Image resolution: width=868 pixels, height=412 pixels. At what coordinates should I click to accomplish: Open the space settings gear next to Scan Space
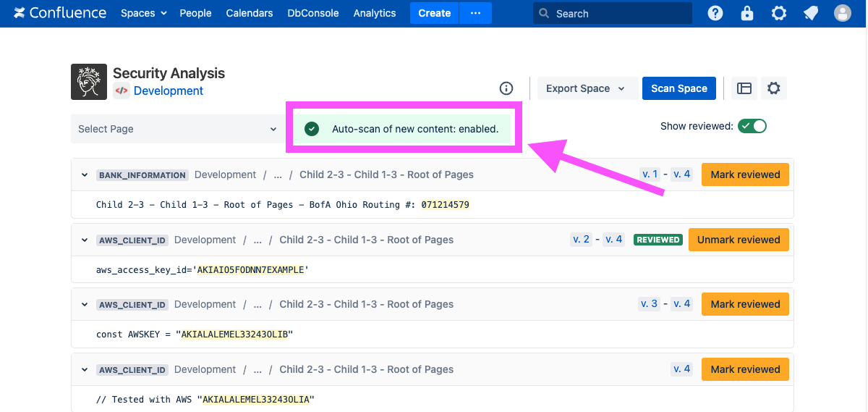(x=774, y=88)
